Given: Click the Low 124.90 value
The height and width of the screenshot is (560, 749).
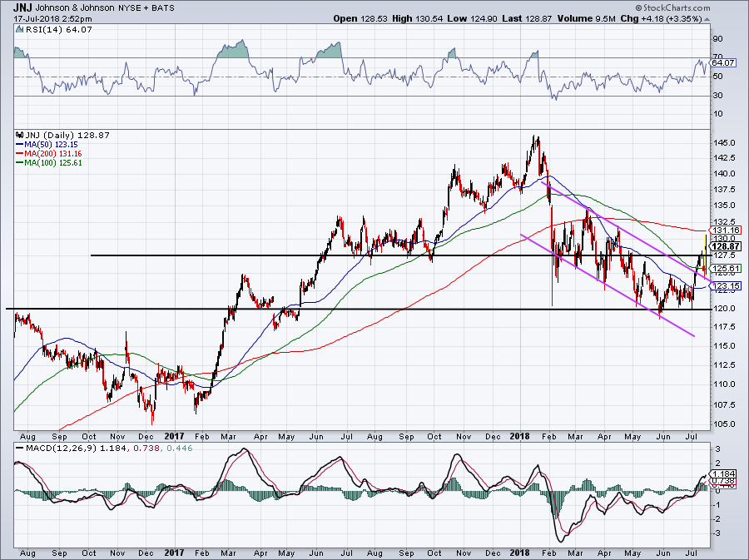Looking at the screenshot, I should tap(473, 19).
